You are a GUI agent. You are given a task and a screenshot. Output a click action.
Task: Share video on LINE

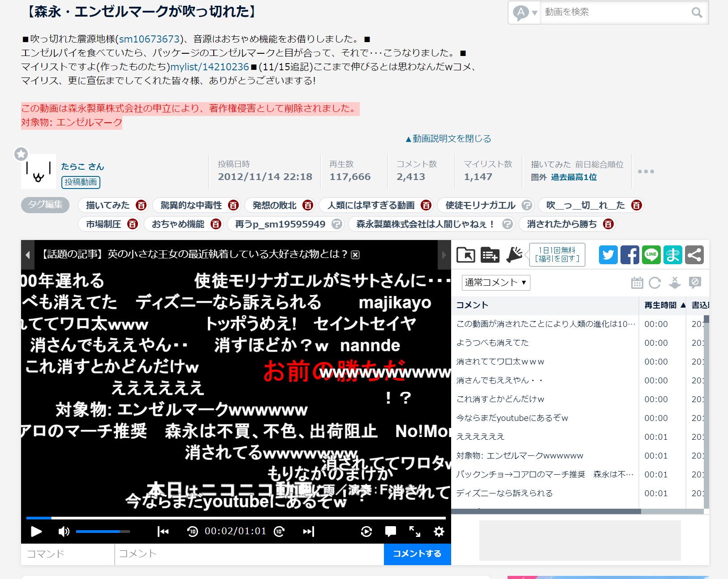click(x=651, y=255)
